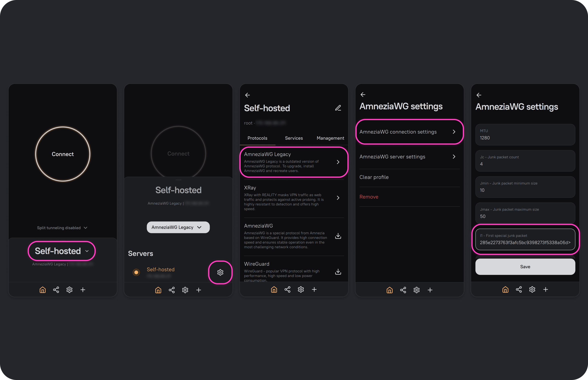The height and width of the screenshot is (380, 588).
Task: Tap the glowing Connect circle button
Action: [x=63, y=154]
